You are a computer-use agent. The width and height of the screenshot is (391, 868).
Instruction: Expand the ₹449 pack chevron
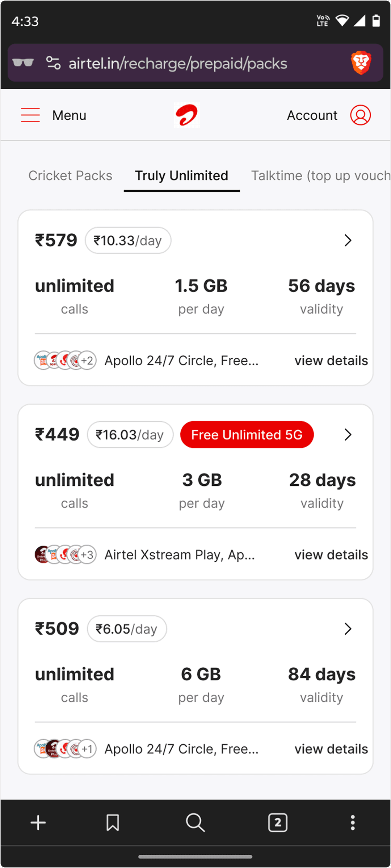point(348,435)
